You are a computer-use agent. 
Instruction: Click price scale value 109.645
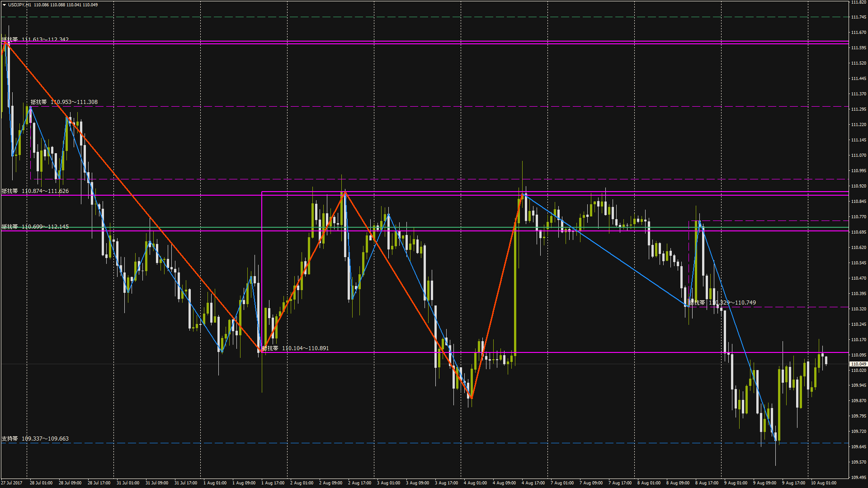click(859, 447)
